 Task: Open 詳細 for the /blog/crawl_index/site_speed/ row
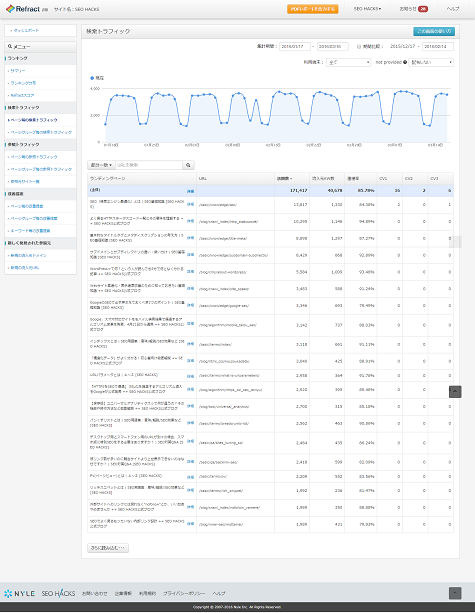coord(190,288)
